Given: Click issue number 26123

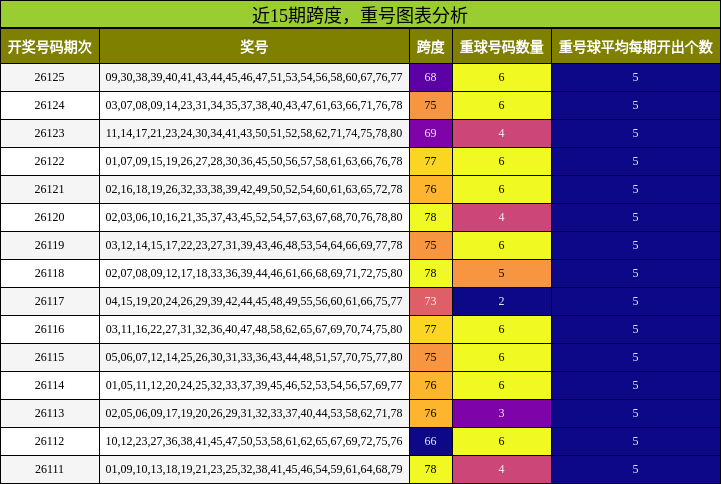Looking at the screenshot, I should [x=50, y=133].
